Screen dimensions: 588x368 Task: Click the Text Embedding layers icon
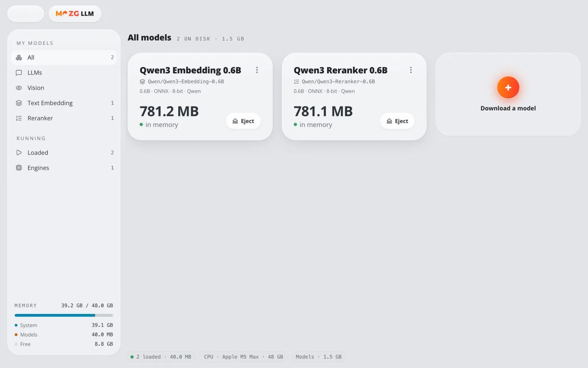19,103
